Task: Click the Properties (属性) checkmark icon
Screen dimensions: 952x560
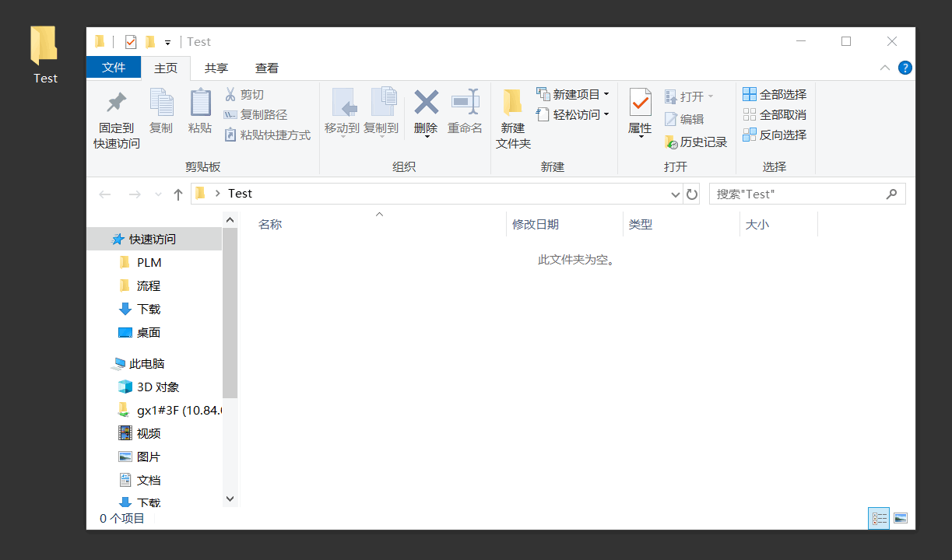Action: (x=640, y=102)
